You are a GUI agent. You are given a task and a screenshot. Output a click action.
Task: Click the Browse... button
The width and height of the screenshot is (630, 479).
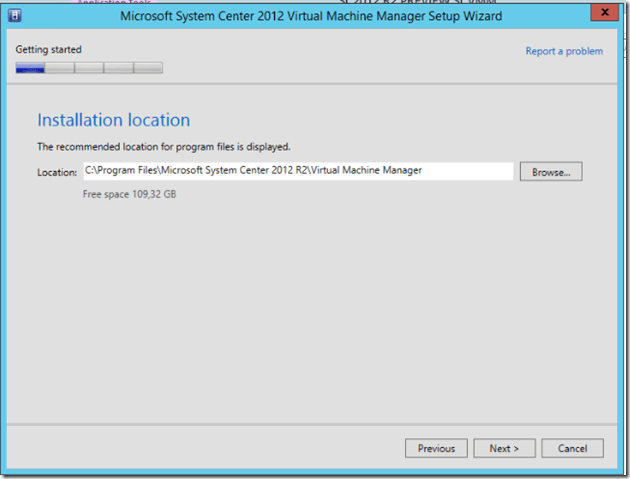tap(551, 172)
